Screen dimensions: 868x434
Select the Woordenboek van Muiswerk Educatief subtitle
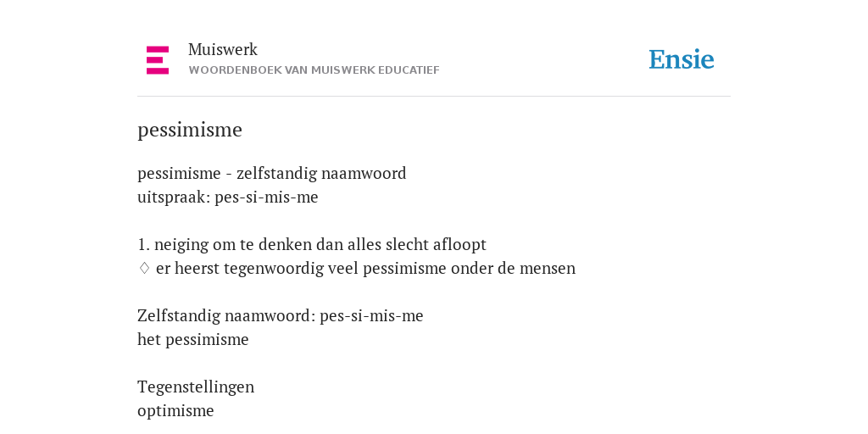(314, 70)
